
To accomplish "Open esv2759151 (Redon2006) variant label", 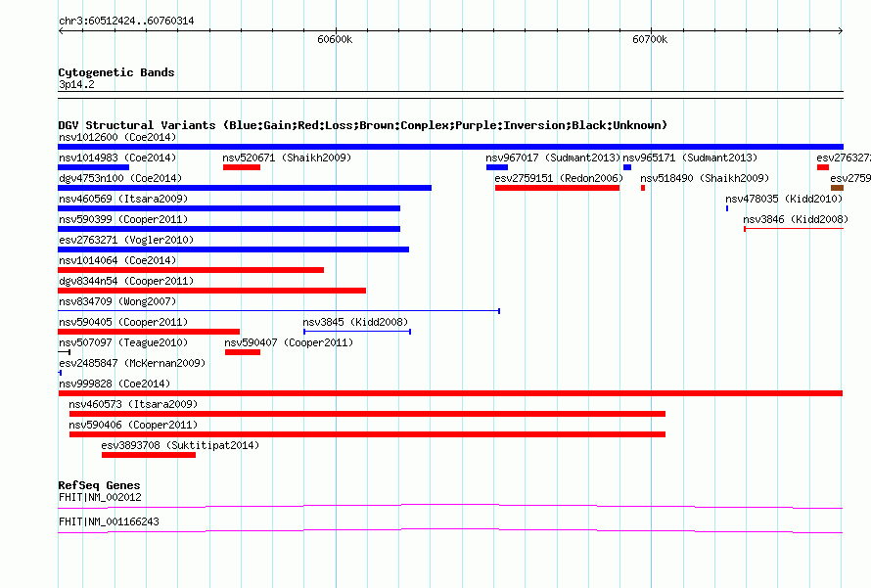I will tap(559, 178).
